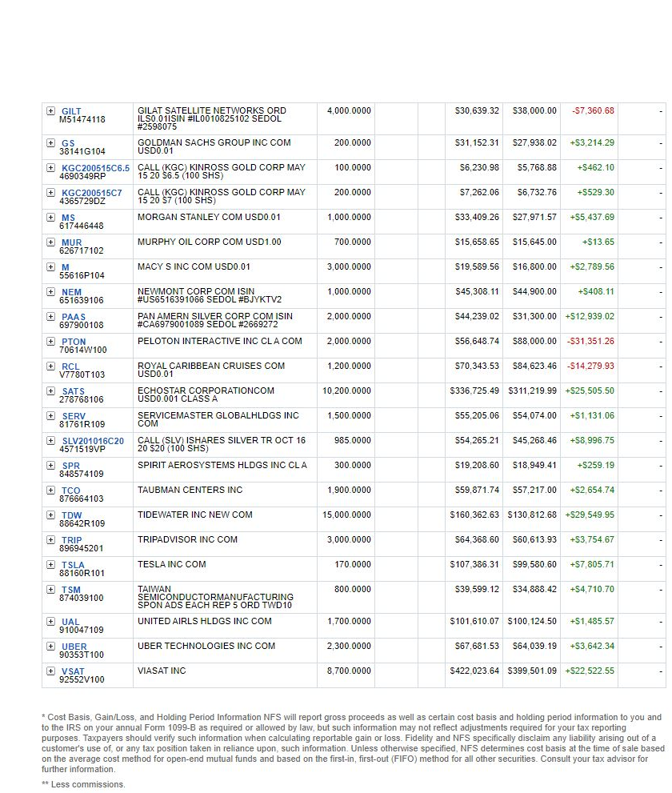Viewport: 672px width, 793px height.
Task: Expand the MUR position row
Action: tap(50, 242)
